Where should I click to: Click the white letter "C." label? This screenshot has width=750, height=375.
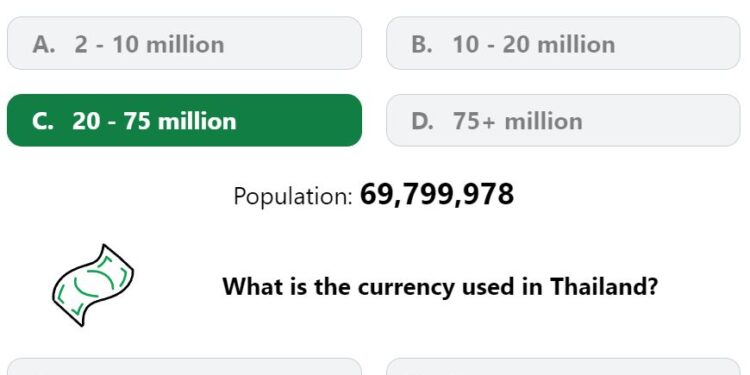[43, 121]
